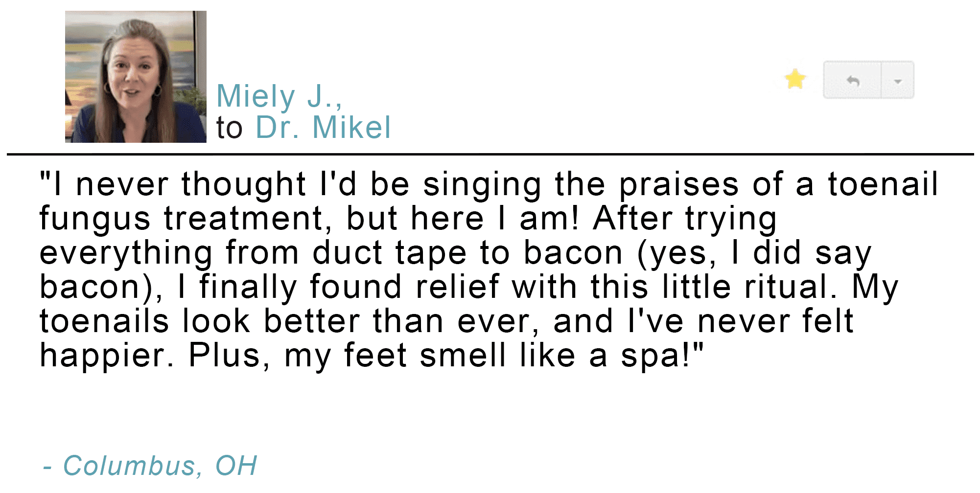Viewport: 980px width, 493px height.
Task: Select the Dr. Mikel recipient entry
Action: [322, 128]
